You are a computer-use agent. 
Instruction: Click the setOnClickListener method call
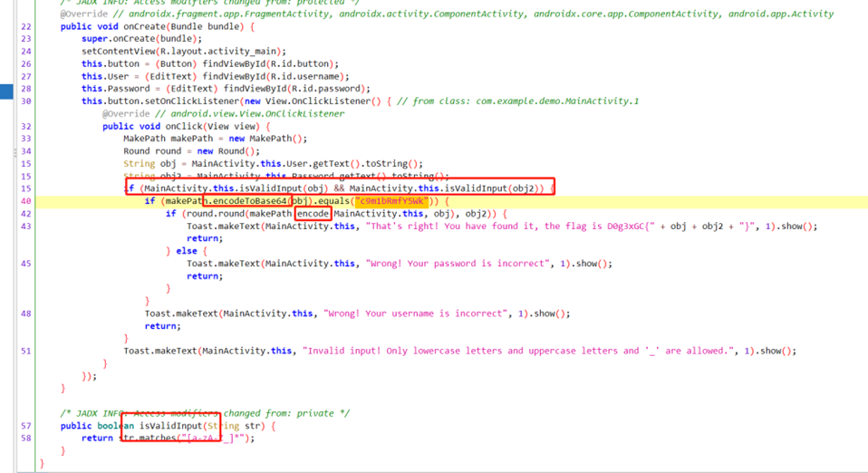[192, 101]
